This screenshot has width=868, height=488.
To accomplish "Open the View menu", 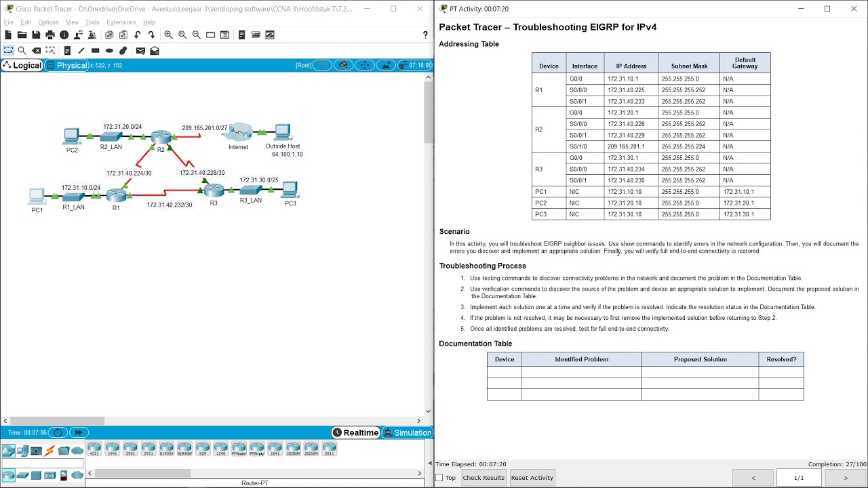I will tap(72, 22).
